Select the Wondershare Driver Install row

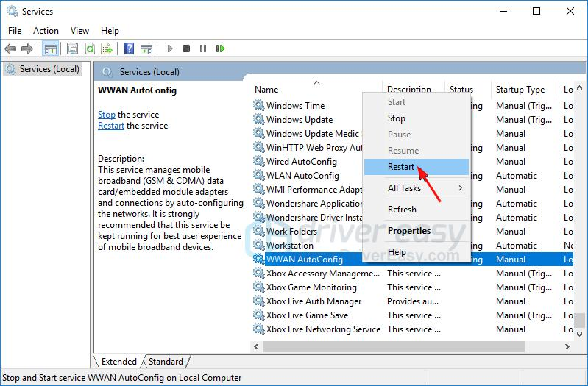click(314, 218)
